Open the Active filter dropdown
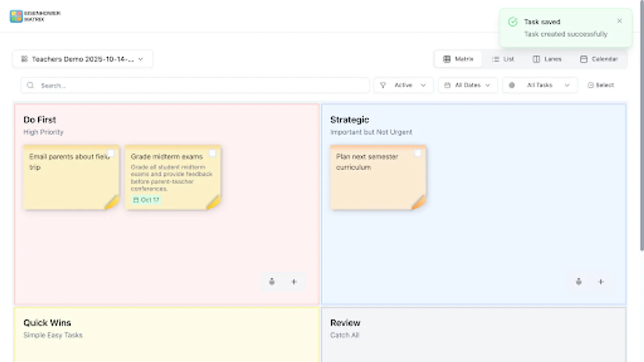Image resolution: width=644 pixels, height=362 pixels. tap(403, 85)
